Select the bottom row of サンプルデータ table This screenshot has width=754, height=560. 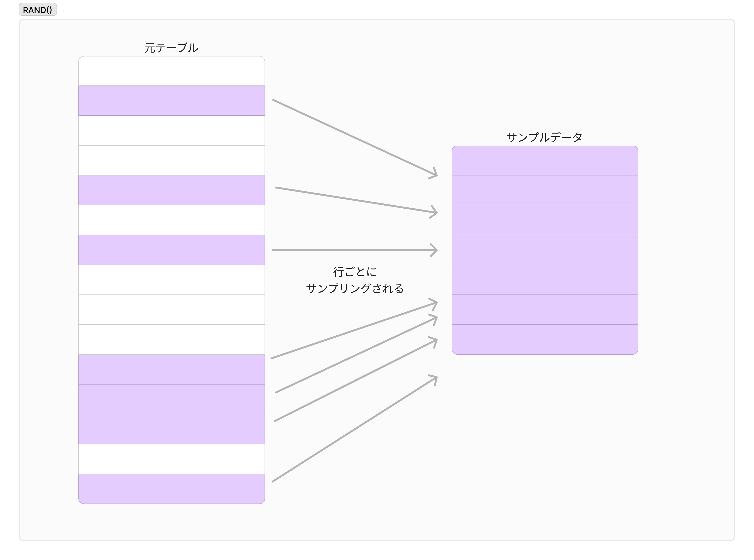545,339
